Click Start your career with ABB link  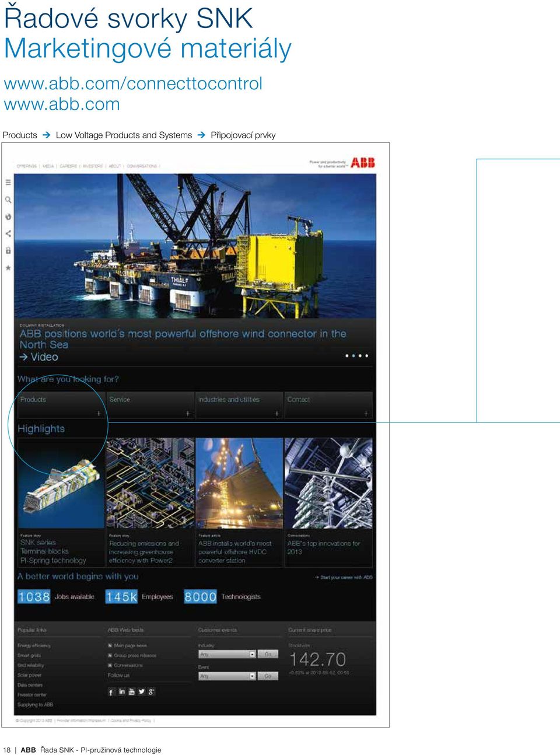point(344,577)
